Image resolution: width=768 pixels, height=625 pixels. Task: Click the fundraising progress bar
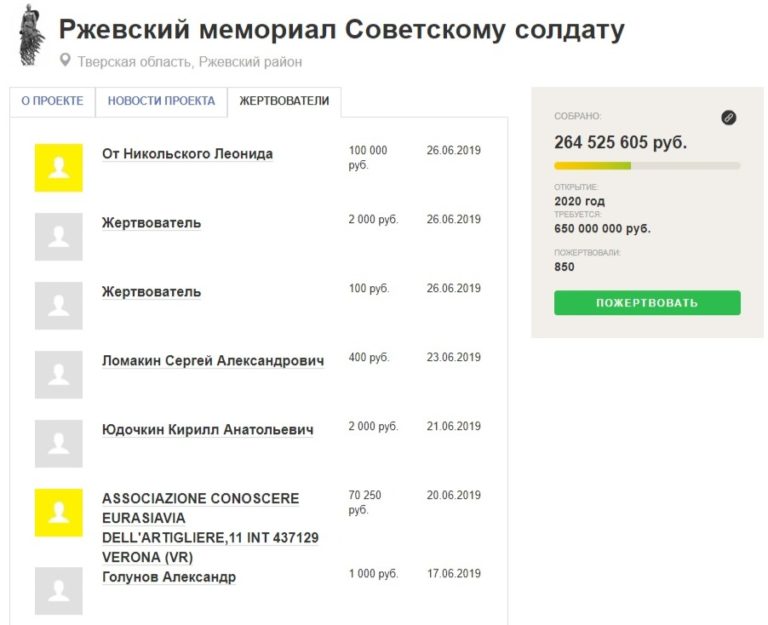(647, 165)
